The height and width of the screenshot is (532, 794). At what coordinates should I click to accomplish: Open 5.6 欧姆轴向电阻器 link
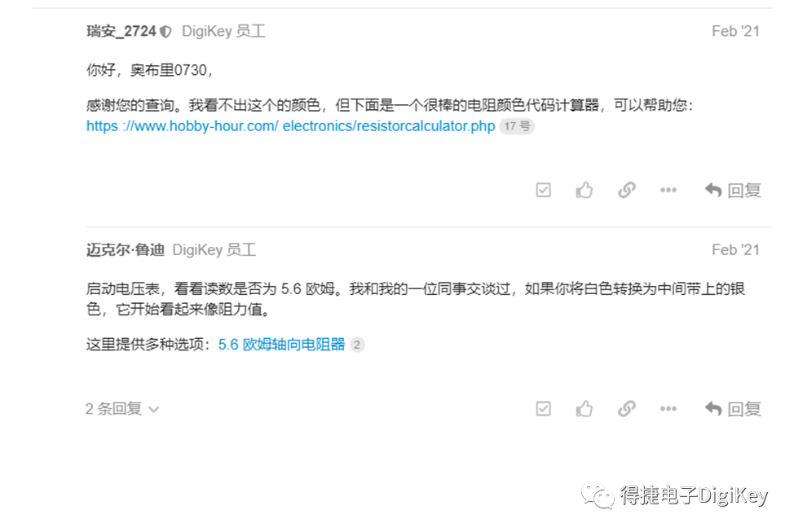[281, 345]
